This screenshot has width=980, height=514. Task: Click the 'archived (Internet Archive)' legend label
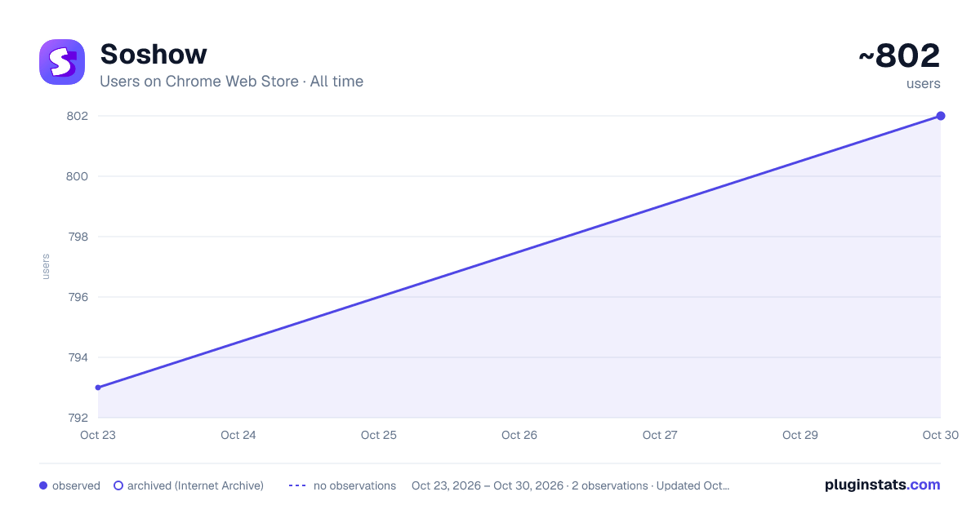(x=195, y=485)
